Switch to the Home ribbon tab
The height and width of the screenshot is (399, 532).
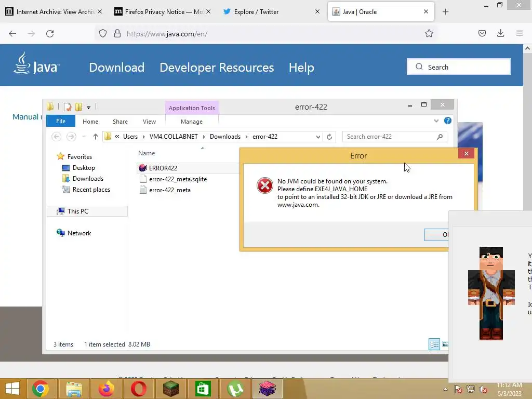point(90,122)
